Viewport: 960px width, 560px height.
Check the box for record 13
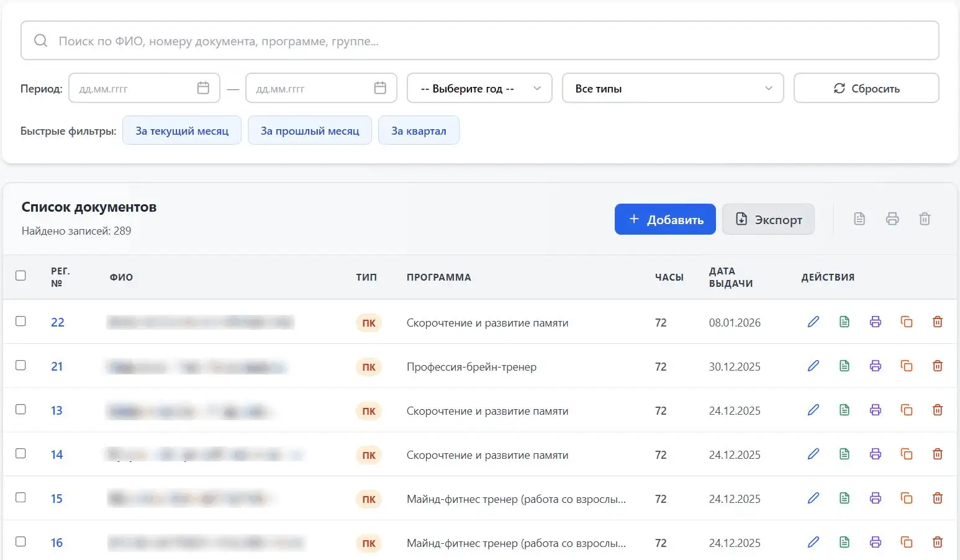click(x=20, y=409)
